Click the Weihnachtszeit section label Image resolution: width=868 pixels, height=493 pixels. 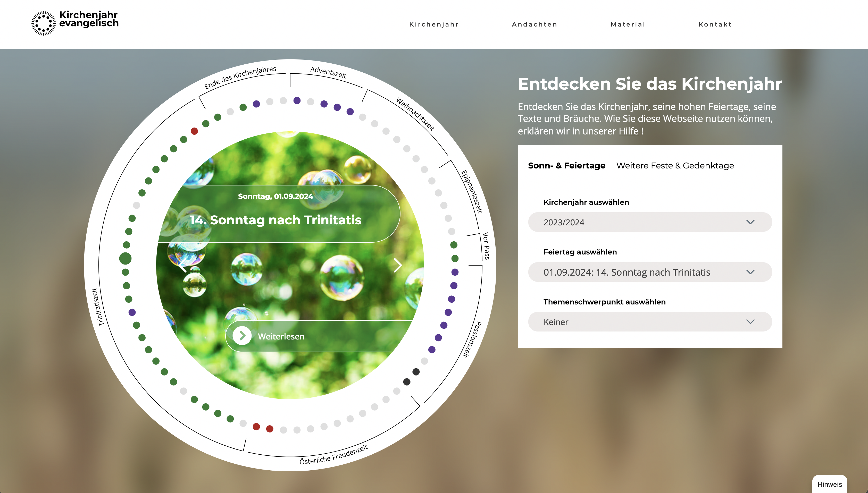pyautogui.click(x=415, y=114)
